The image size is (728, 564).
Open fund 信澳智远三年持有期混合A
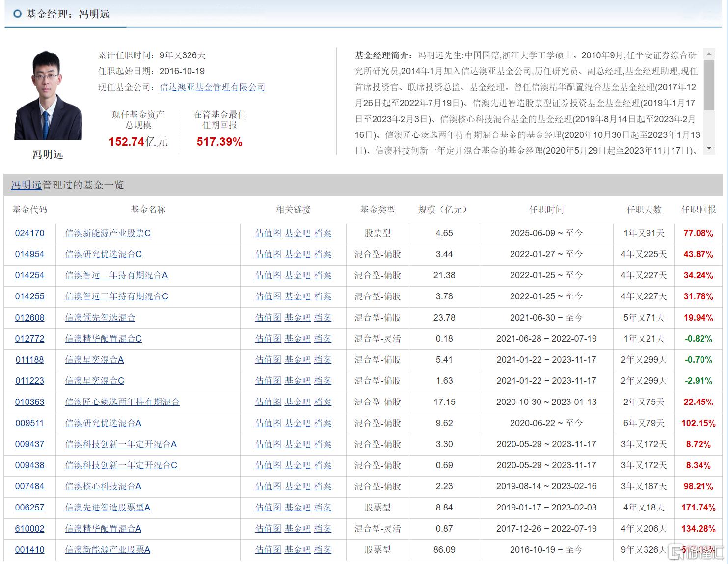[116, 275]
